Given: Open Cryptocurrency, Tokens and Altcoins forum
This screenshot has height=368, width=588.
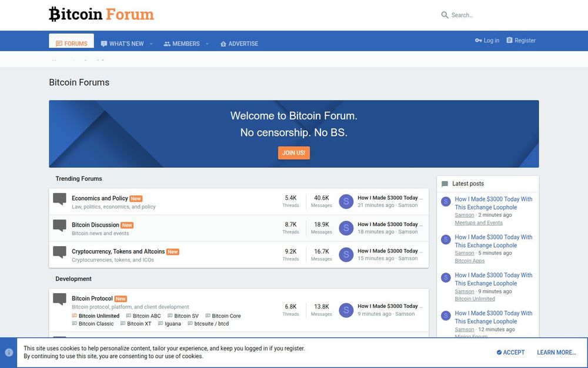Looking at the screenshot, I should pos(118,251).
